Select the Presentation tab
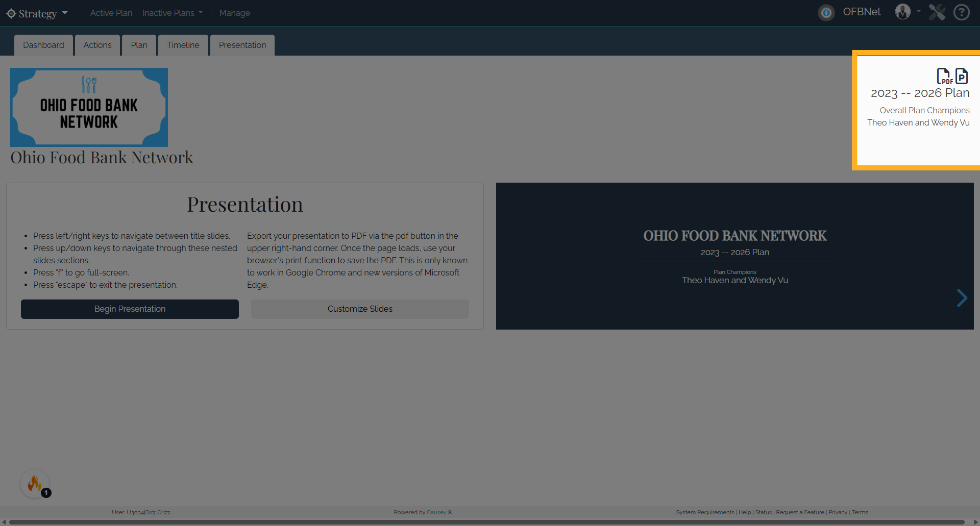980x526 pixels. pos(242,45)
